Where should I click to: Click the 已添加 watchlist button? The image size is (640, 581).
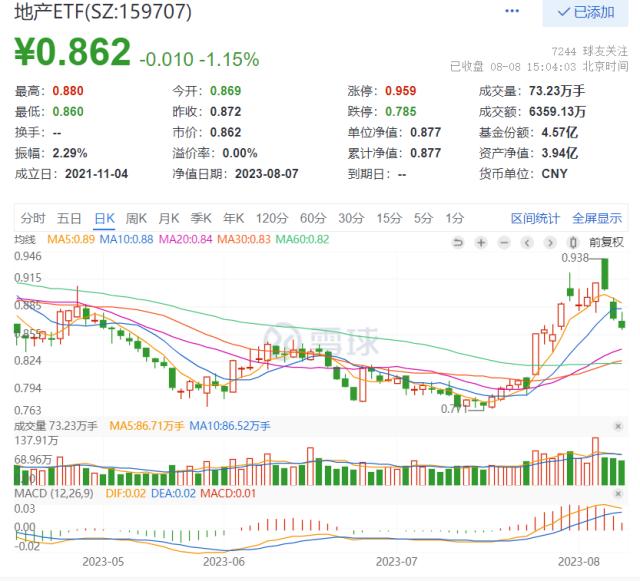coord(585,13)
